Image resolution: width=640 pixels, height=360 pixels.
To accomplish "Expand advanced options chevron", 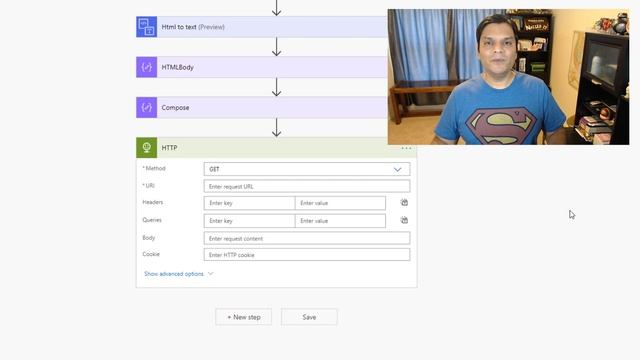I will pos(211,273).
